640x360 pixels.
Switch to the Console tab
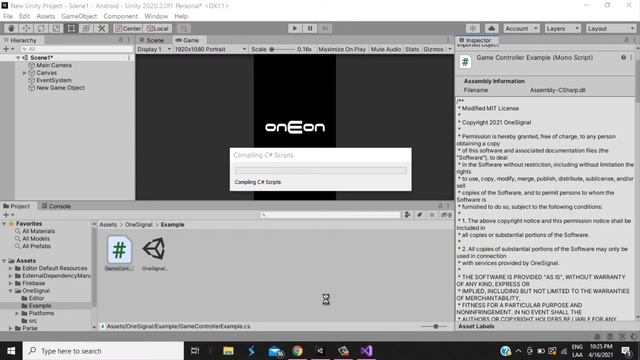click(56, 206)
